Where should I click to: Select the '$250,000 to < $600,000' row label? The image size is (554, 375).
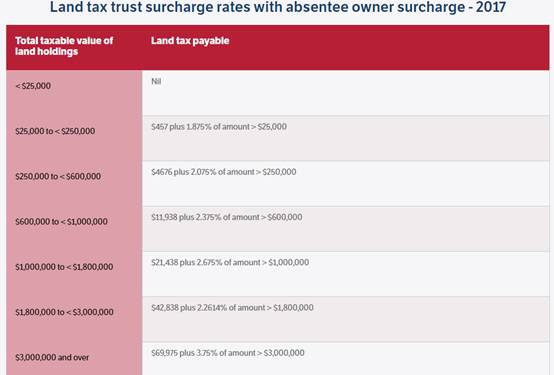(58, 176)
